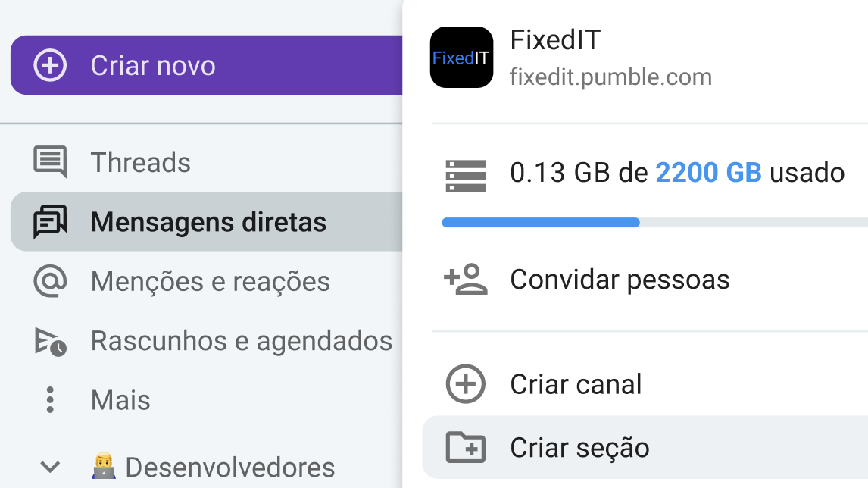
Task: Click the blue storage usage bar
Action: [x=541, y=222]
